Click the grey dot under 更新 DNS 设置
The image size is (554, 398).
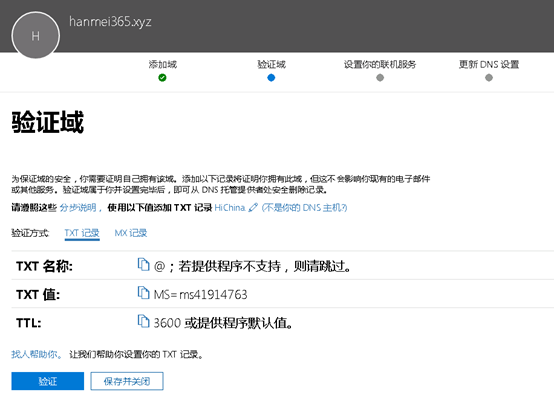click(489, 77)
